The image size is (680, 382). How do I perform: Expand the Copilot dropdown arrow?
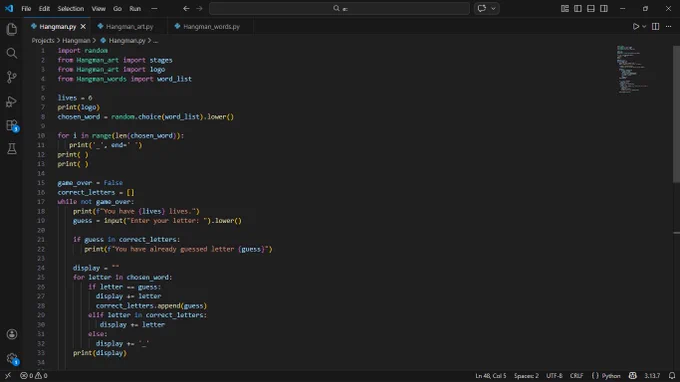(493, 8)
